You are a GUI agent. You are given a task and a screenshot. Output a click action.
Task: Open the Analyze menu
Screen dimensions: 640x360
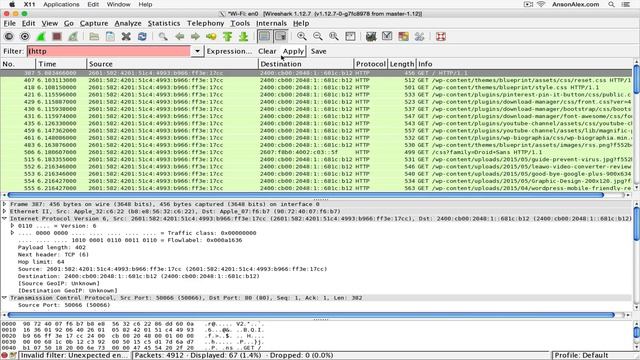pos(128,23)
